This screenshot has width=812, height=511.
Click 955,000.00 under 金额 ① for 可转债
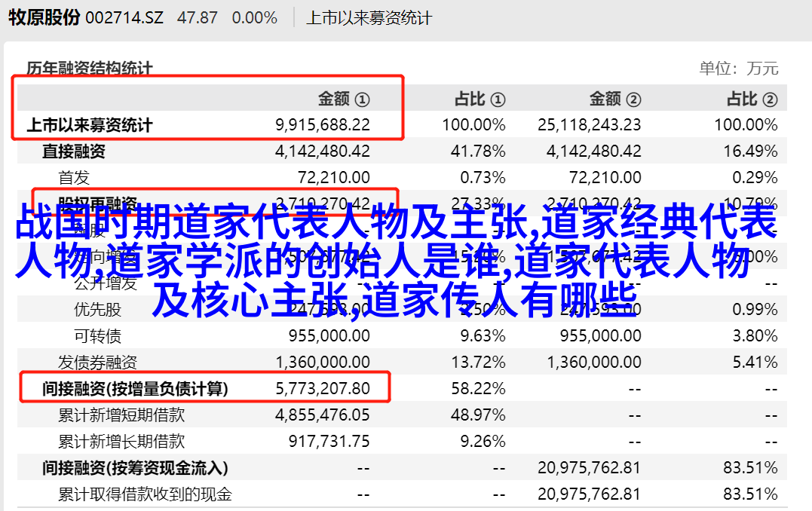pos(329,336)
